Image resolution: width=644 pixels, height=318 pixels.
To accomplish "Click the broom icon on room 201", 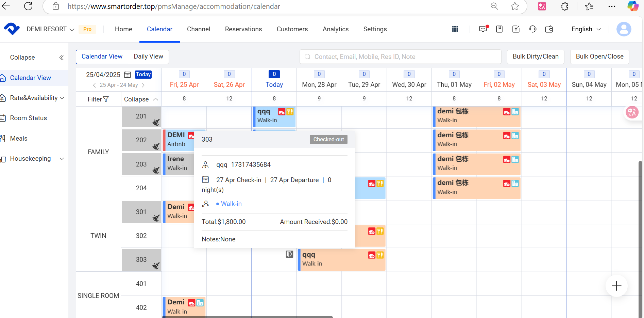I will click(156, 122).
